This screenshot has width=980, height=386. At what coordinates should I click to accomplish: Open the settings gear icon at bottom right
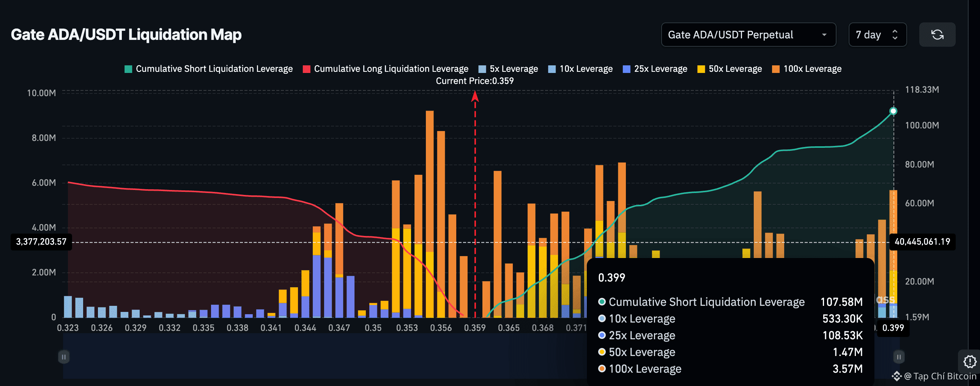tap(970, 361)
